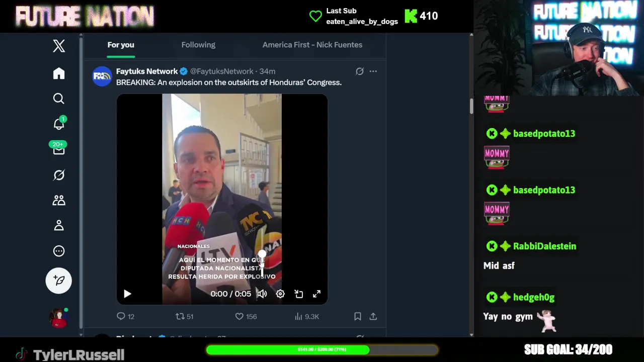644x362 pixels.
Task: Open the Profile person icon
Action: (59, 225)
